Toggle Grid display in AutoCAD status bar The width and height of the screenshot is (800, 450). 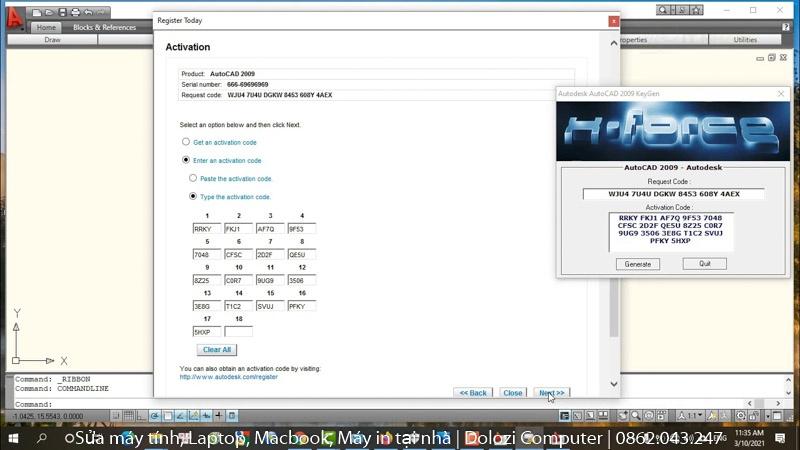(129, 416)
